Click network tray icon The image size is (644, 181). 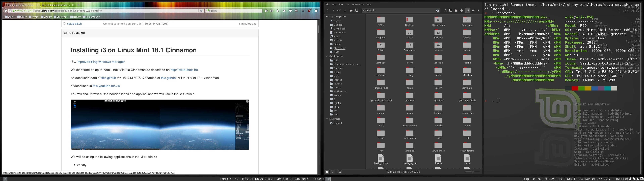click(634, 179)
